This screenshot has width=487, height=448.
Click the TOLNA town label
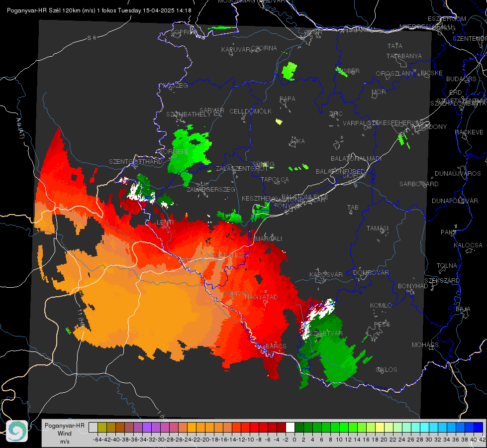point(447,266)
